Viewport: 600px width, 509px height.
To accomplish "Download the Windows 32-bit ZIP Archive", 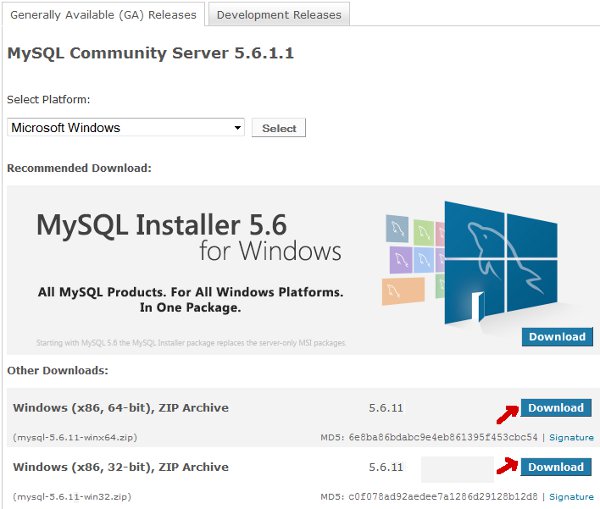I will (556, 467).
